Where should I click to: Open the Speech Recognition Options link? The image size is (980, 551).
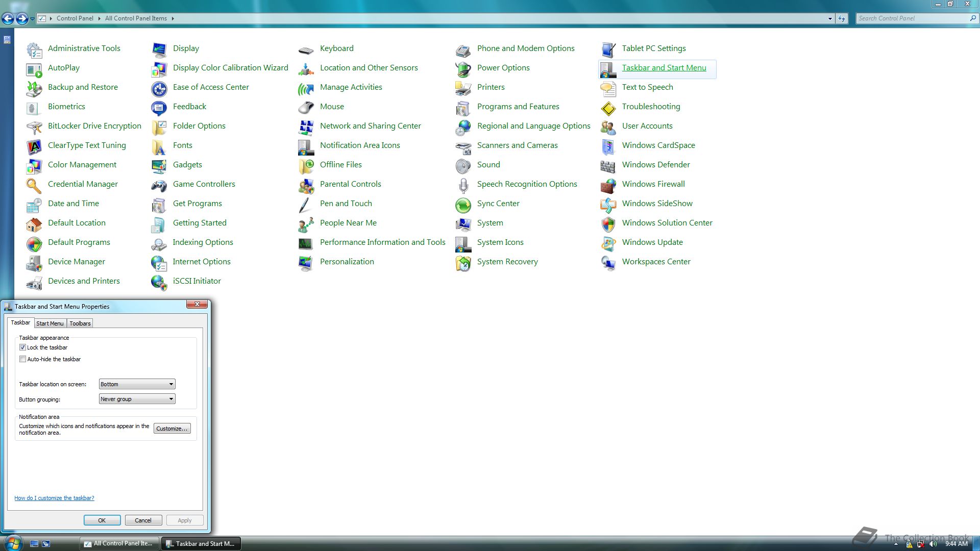tap(527, 184)
